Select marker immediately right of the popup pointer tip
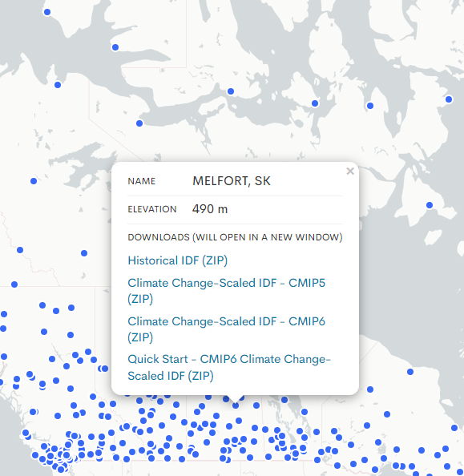This screenshot has width=464, height=476. point(256,405)
